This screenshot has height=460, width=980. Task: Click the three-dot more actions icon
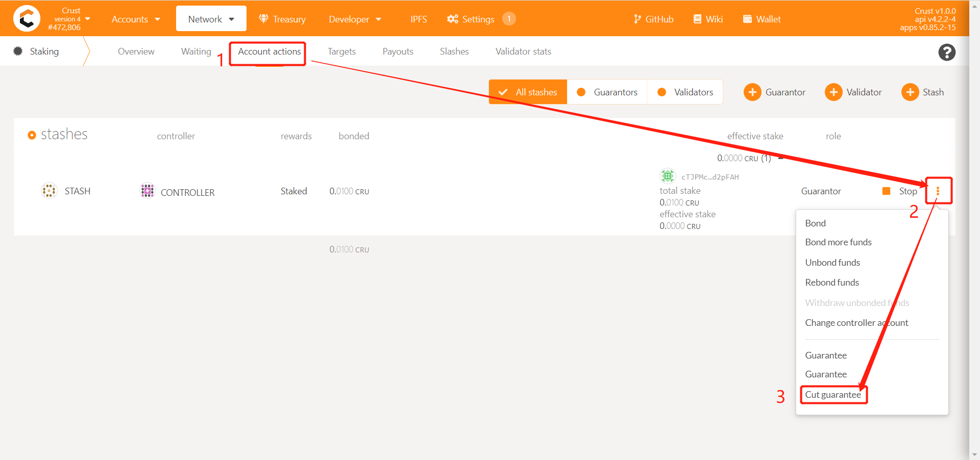pyautogui.click(x=938, y=191)
